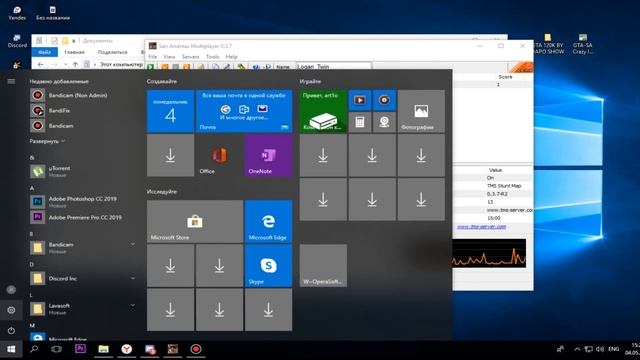Screen dimensions: 640x360
Task: Open the Mail (Почта) tile
Action: [x=244, y=111]
